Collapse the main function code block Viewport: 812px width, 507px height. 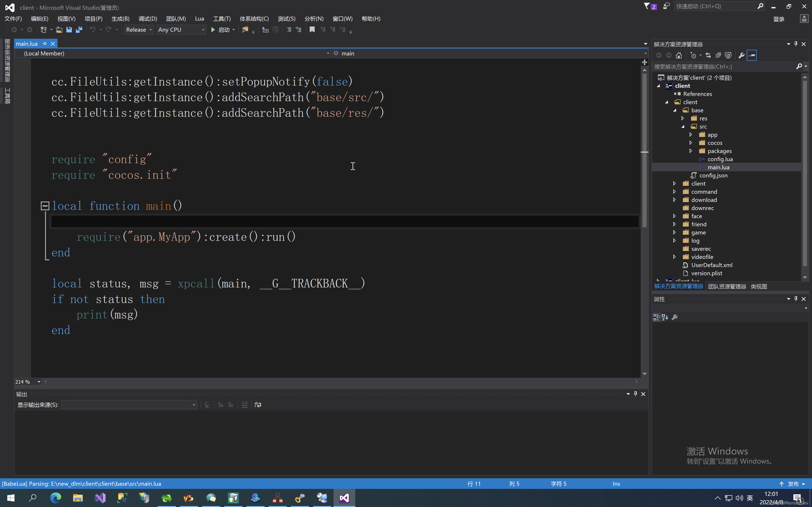point(45,206)
